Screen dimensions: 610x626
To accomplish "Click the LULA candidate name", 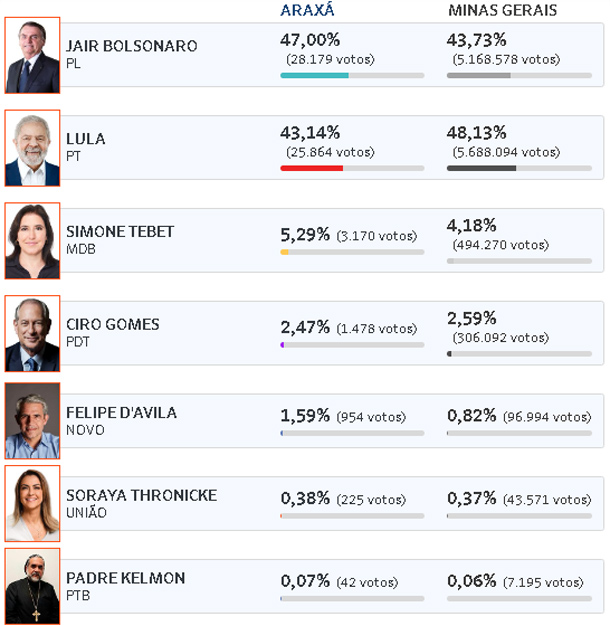I will click(85, 139).
